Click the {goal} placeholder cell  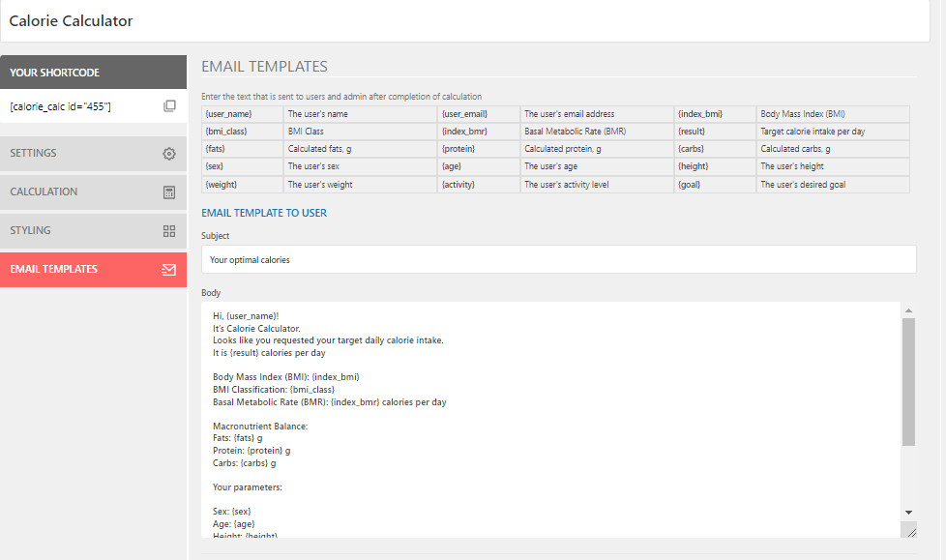(715, 185)
